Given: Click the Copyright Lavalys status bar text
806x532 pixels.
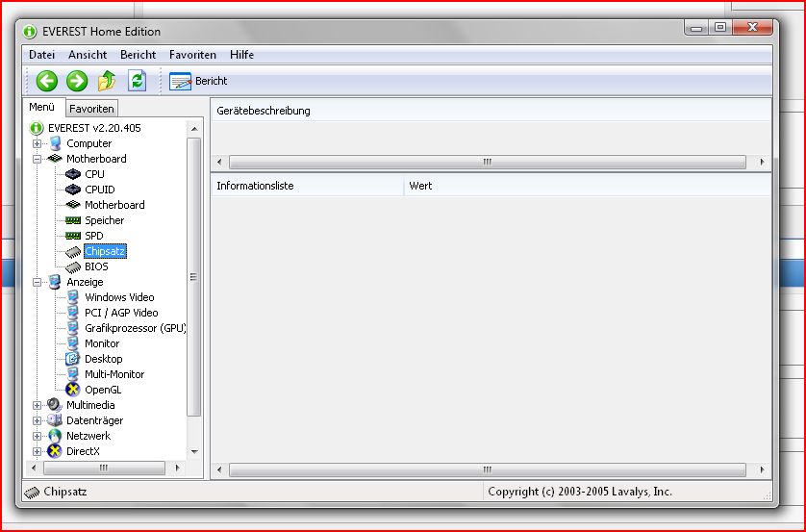Looking at the screenshot, I should [x=580, y=492].
